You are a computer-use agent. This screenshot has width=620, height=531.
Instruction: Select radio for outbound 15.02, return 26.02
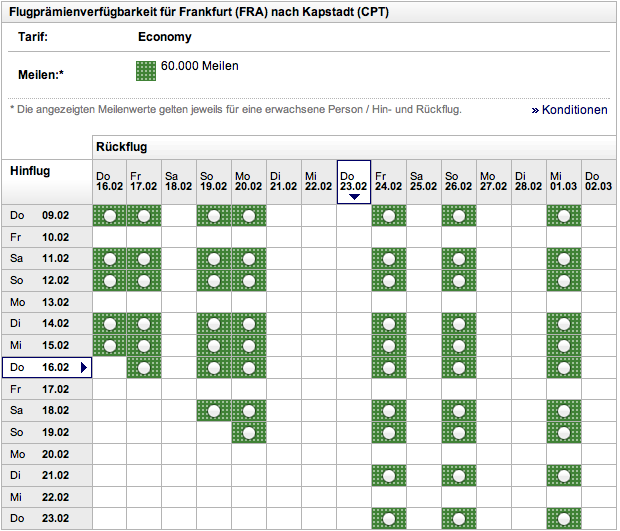point(459,346)
